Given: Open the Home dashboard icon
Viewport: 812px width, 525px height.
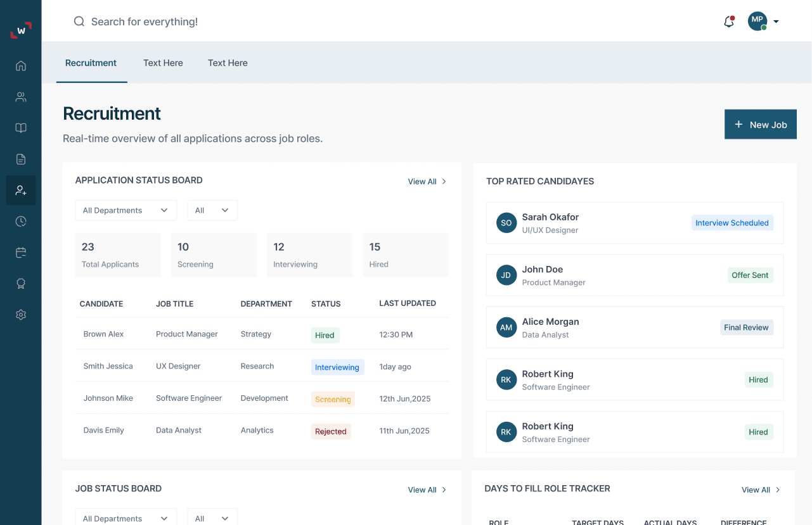Looking at the screenshot, I should tap(21, 65).
